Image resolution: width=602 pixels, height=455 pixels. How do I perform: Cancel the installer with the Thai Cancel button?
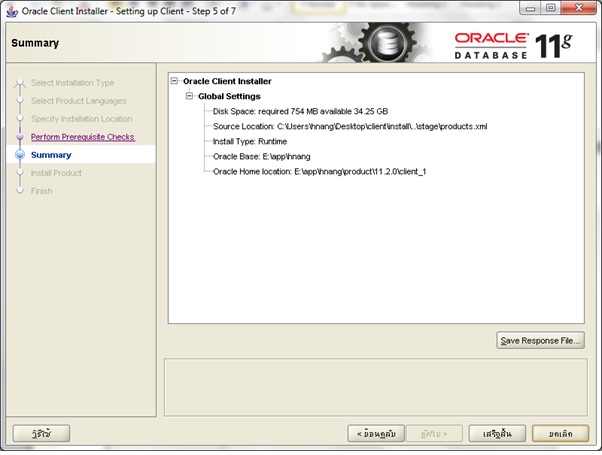point(561,433)
